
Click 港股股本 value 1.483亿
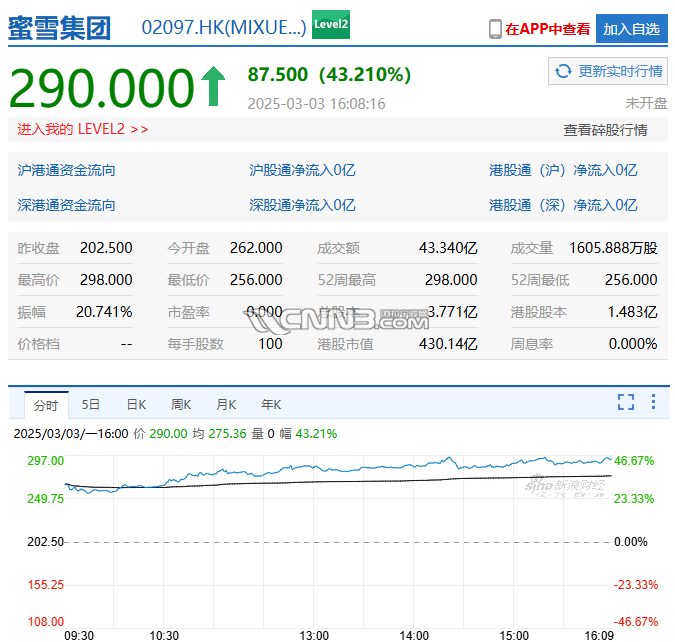(x=632, y=312)
